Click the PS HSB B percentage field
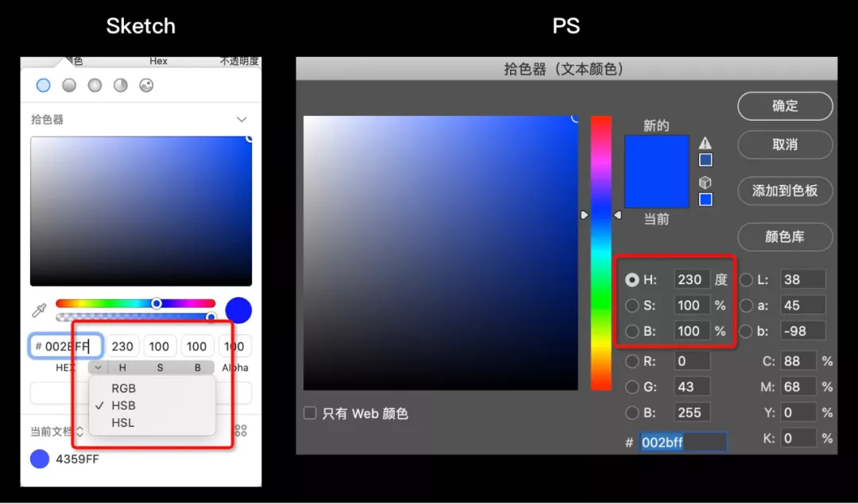Viewport: 858px width, 504px height. point(692,331)
